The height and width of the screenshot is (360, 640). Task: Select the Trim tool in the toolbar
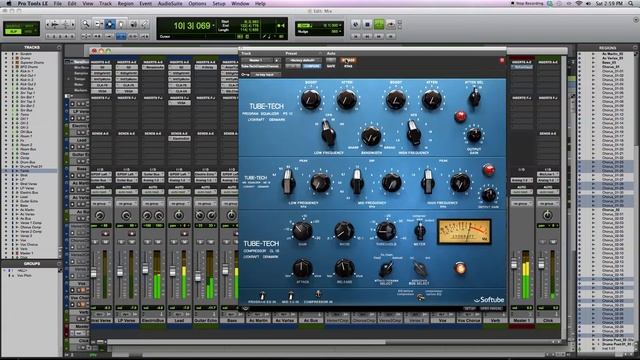coord(98,24)
